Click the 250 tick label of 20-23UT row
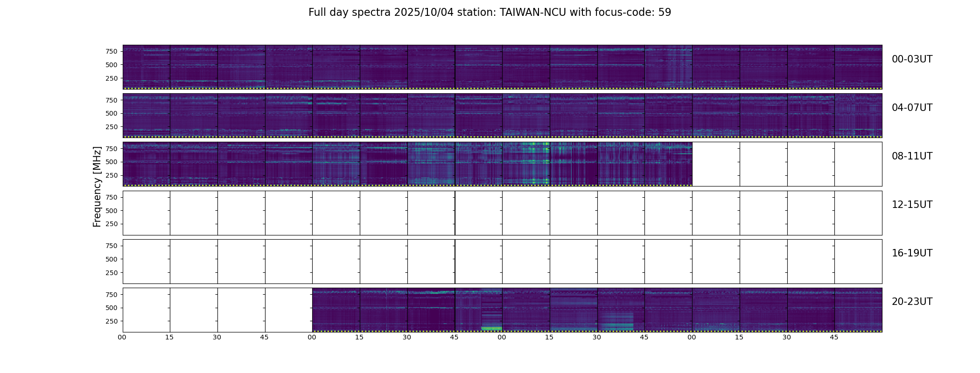980x373 pixels. tap(112, 321)
